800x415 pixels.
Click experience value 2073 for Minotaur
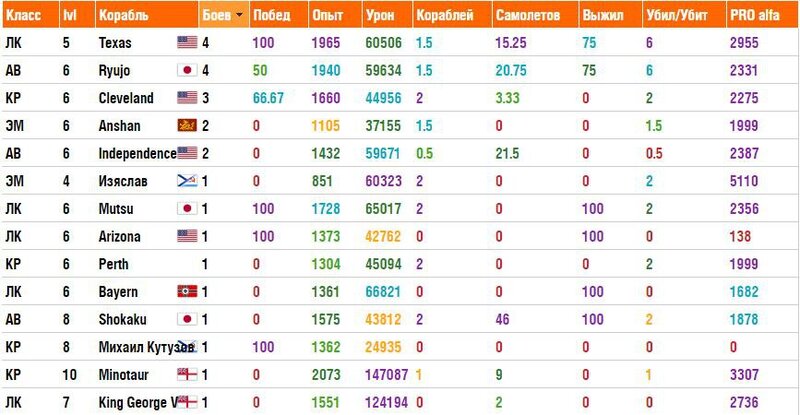pyautogui.click(x=326, y=374)
